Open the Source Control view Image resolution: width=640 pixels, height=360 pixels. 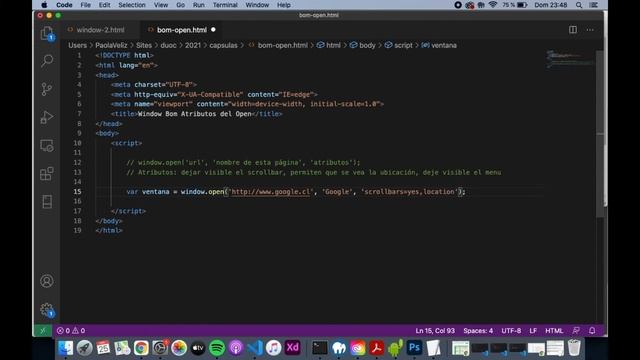click(47, 89)
